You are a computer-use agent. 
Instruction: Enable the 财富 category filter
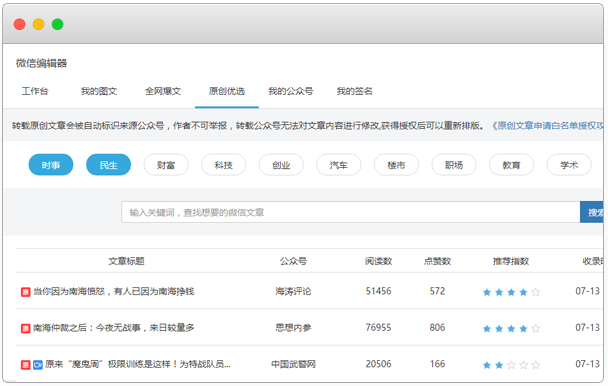[166, 165]
